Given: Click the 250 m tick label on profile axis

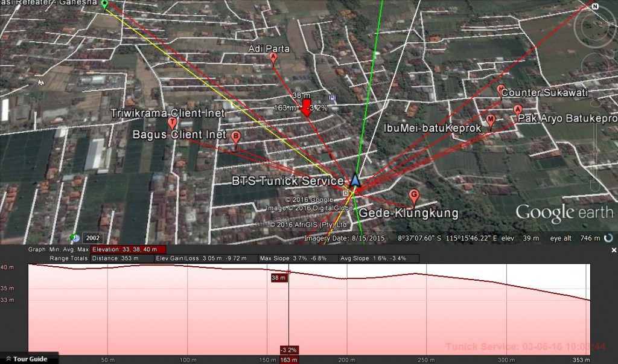Looking at the screenshot, I should point(427,360).
